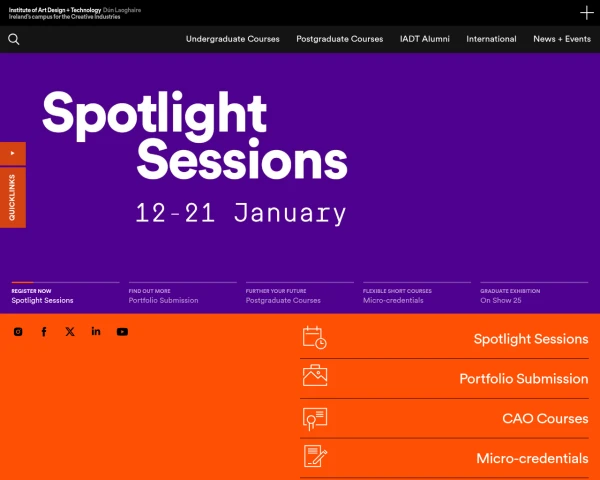Open the Instagram social icon

[18, 332]
